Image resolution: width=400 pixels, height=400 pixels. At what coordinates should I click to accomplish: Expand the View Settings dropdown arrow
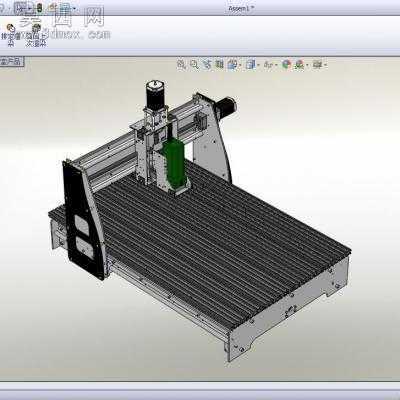click(325, 65)
